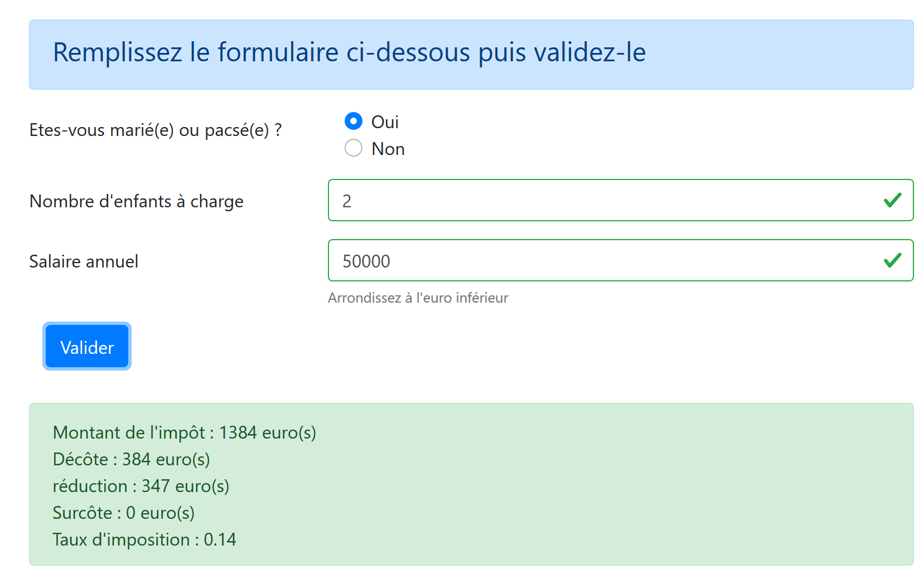Click the "Oui" option label text
Screen dimensions: 924x574
pos(385,122)
